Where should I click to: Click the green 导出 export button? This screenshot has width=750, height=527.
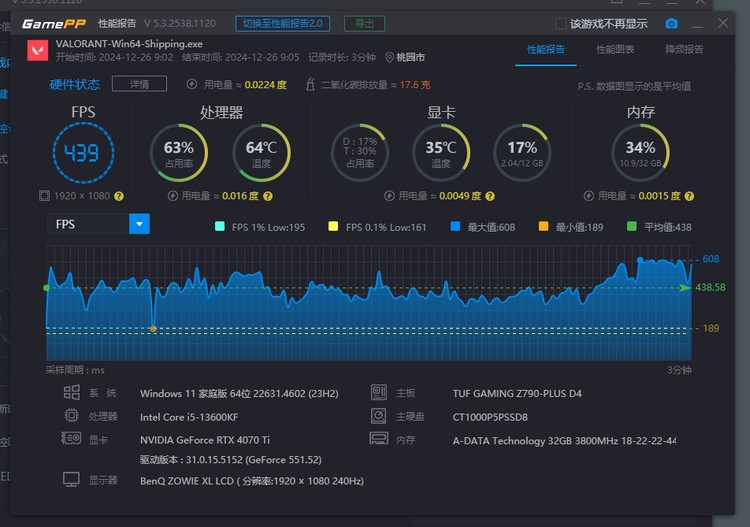[364, 23]
